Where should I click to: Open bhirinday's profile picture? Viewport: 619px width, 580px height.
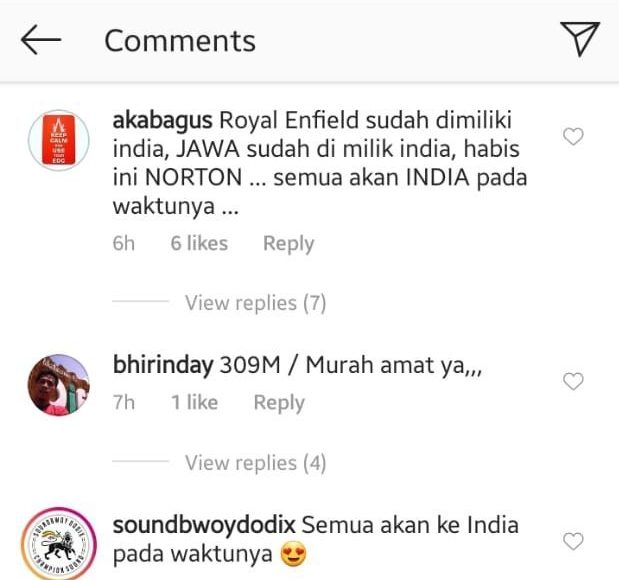click(59, 385)
